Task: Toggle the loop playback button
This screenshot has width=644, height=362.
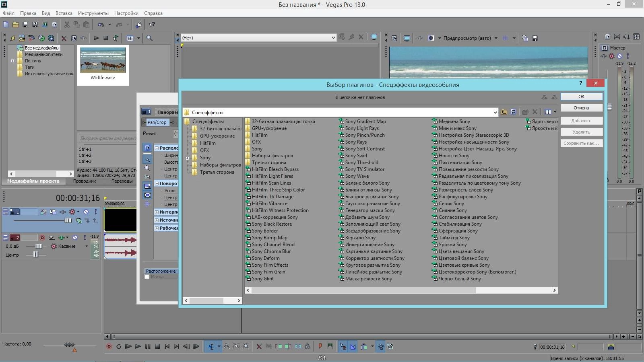Action: (x=119, y=346)
